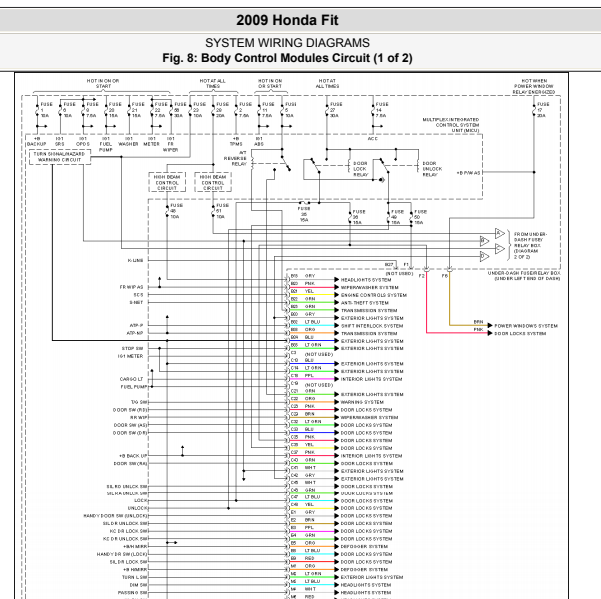Click the 'SHIFT INTERLOCK SYSTEM' destination
Screen dimensions: 601x599
(x=372, y=326)
